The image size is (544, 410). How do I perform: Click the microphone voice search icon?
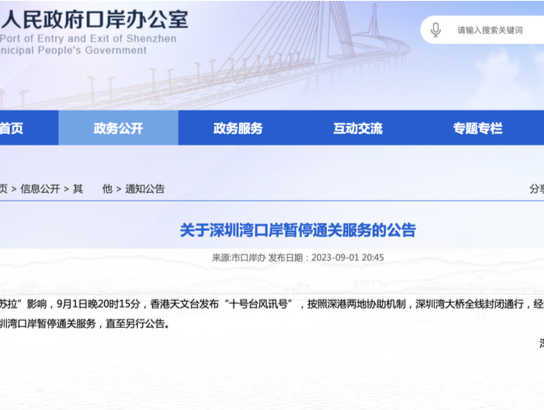click(436, 30)
